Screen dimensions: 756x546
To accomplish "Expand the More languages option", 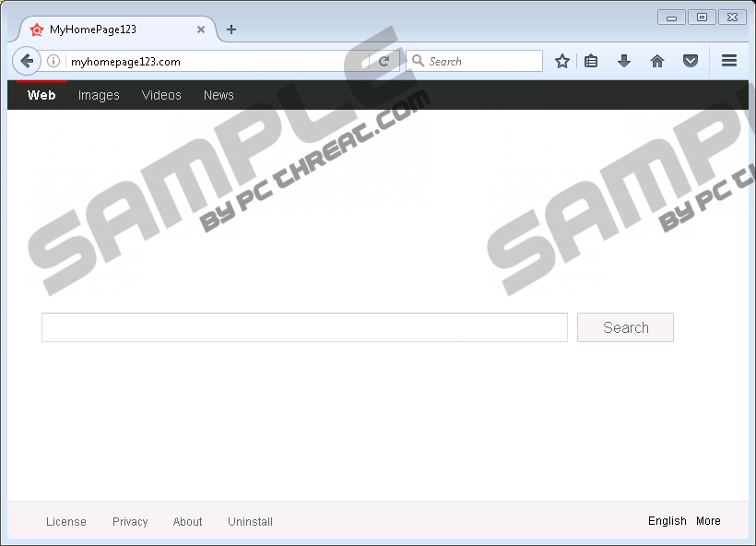I will tap(708, 521).
